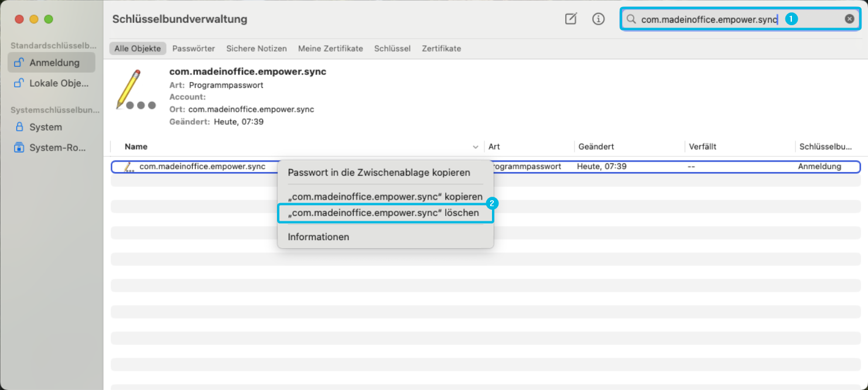Open the Meine Zertifikate tab
The width and height of the screenshot is (868, 390).
pos(330,49)
